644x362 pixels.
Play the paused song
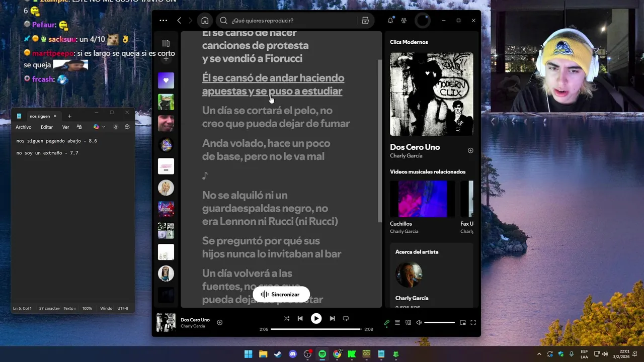316,318
